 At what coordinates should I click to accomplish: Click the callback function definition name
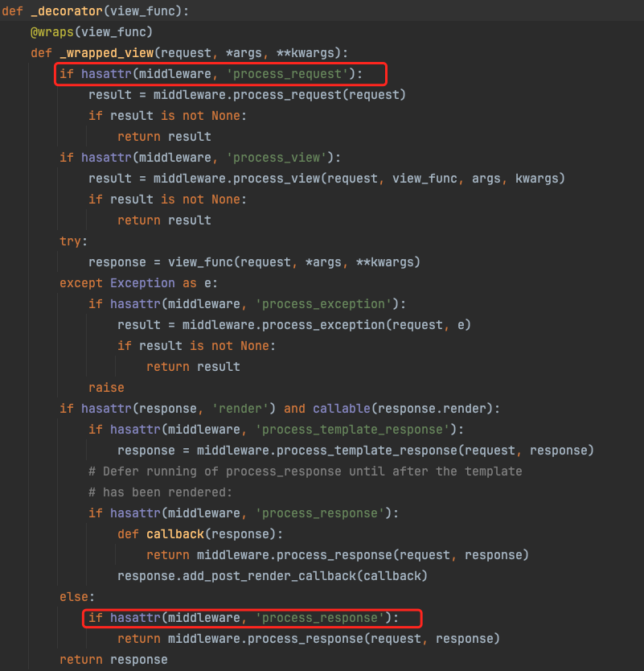click(x=174, y=534)
